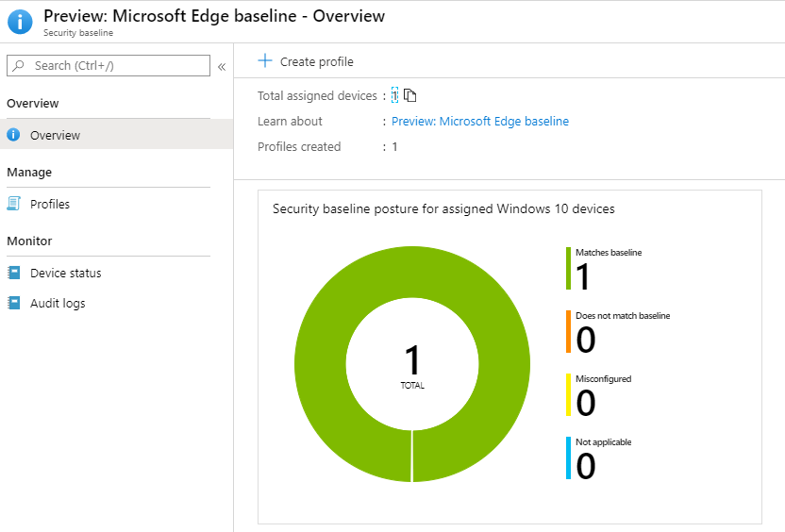Click the 1 TOTAL center of chart
Image resolution: width=785 pixels, height=532 pixels.
click(412, 365)
